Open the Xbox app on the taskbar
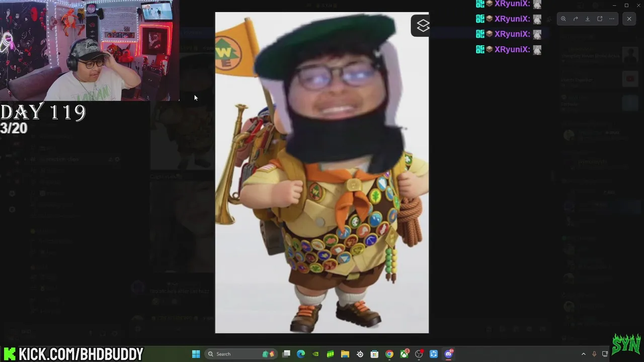644x362 pixels. pos(404,354)
